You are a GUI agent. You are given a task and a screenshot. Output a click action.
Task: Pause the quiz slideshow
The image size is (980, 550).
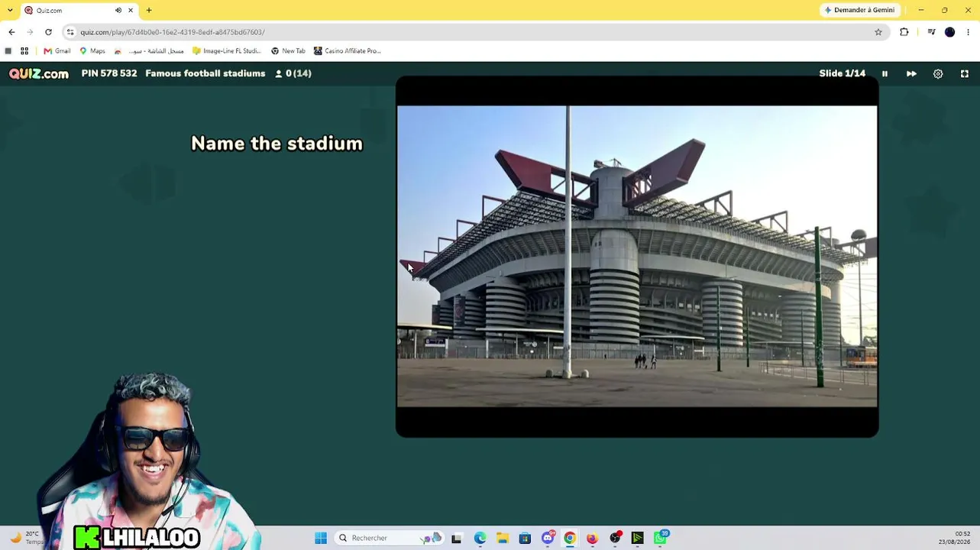tap(885, 73)
